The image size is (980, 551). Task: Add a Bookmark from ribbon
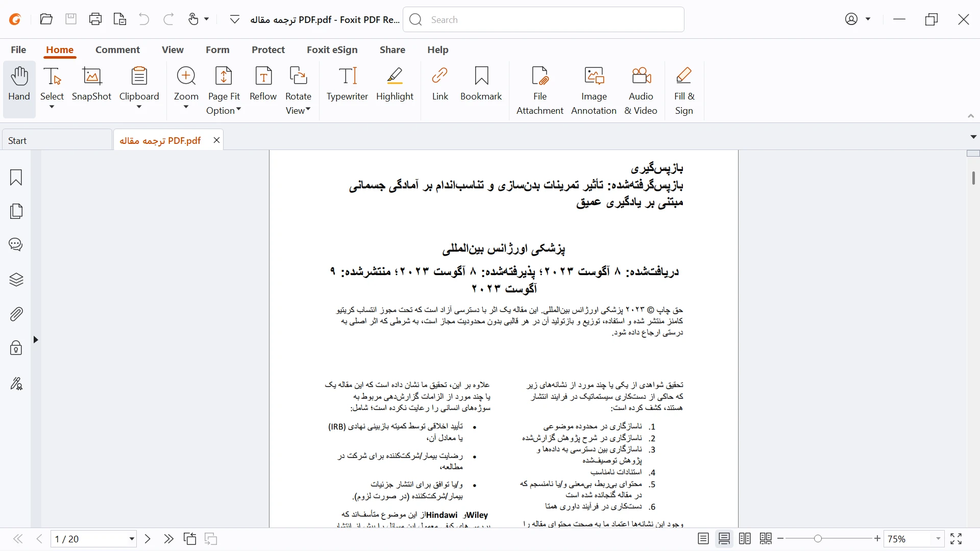481,84
